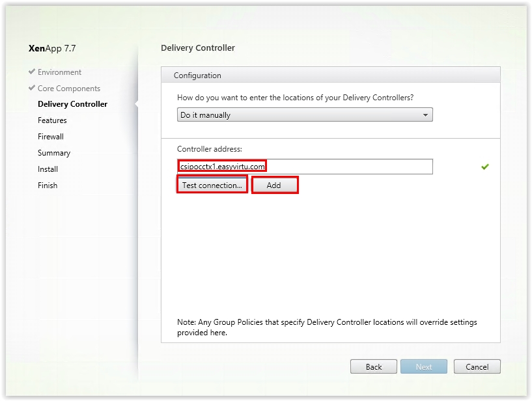532x401 pixels.
Task: Click the Test connection button
Action: click(x=212, y=186)
